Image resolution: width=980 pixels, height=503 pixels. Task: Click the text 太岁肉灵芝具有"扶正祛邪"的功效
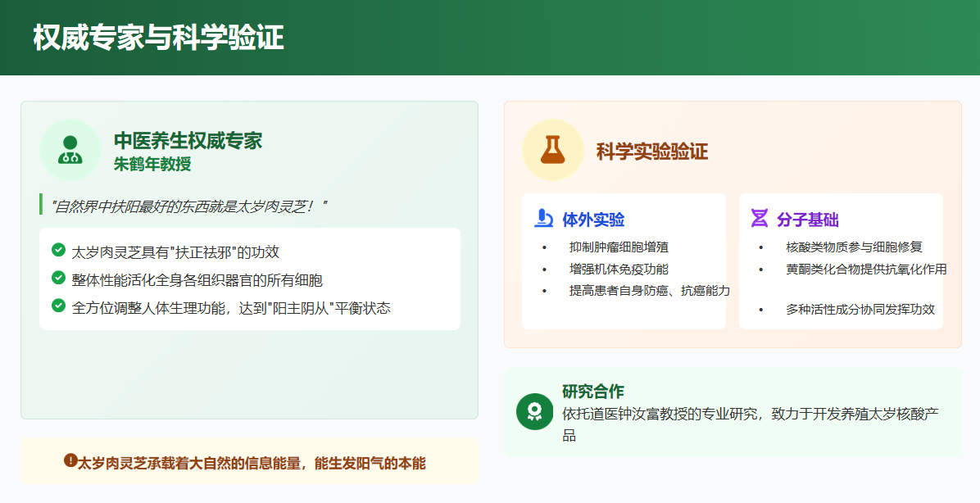[175, 251]
